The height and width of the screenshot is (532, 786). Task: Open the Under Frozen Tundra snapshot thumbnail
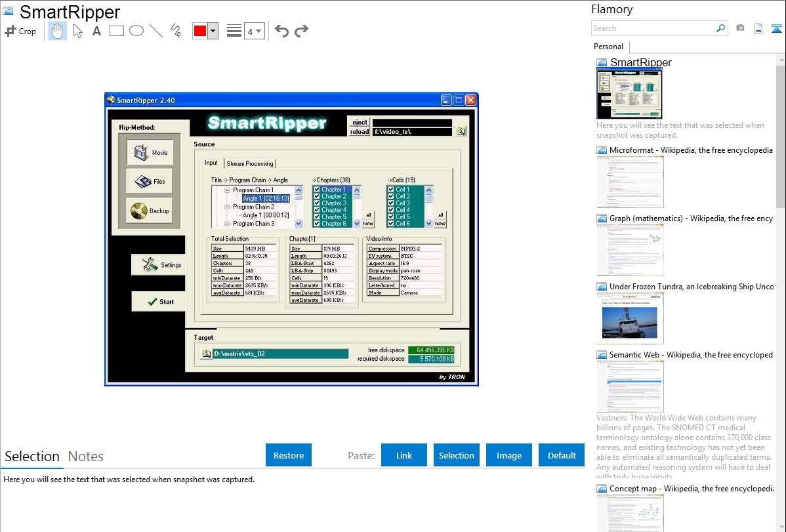630,319
